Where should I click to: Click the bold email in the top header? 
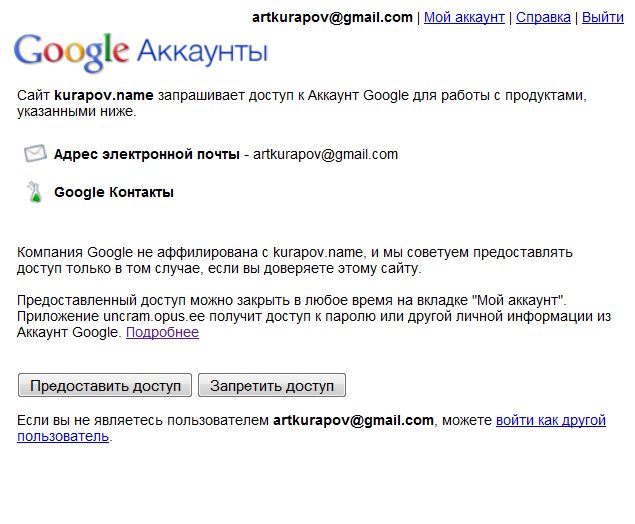334,17
